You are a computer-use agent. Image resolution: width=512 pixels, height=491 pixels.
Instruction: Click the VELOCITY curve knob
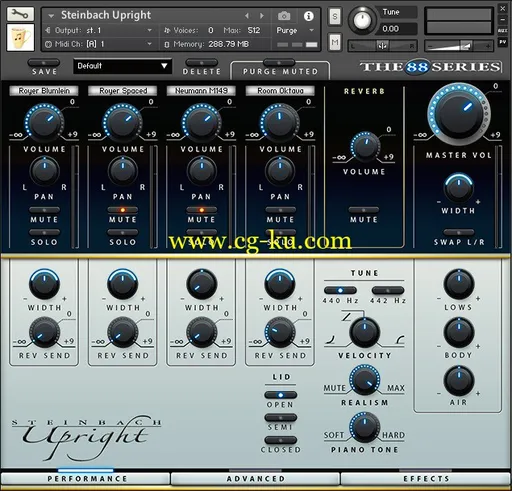coord(365,333)
